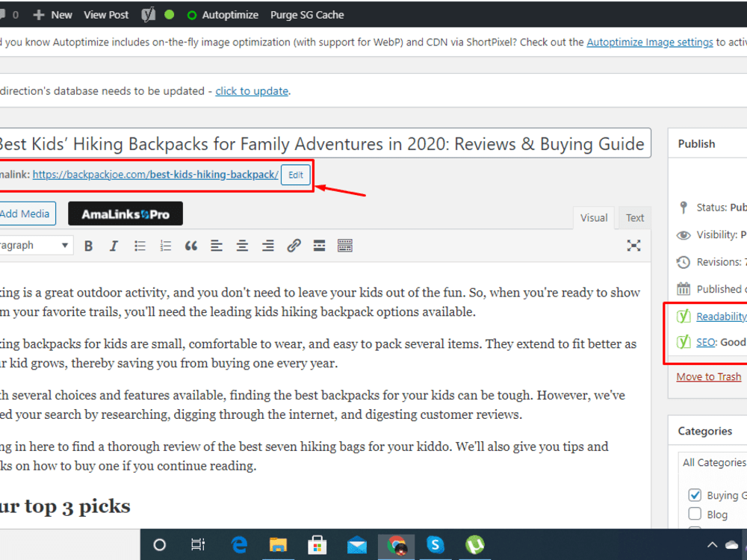The width and height of the screenshot is (747, 560).
Task: Toggle the toolbar kitchen sink
Action: point(345,246)
